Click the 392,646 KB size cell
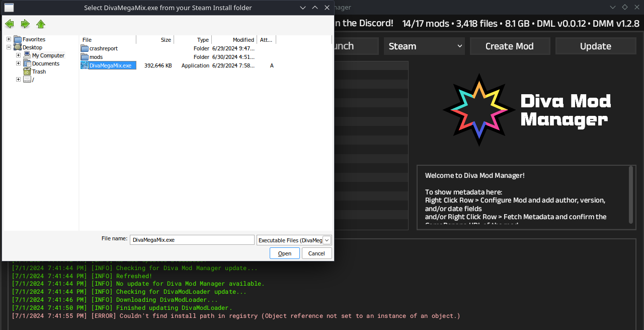 pos(158,65)
